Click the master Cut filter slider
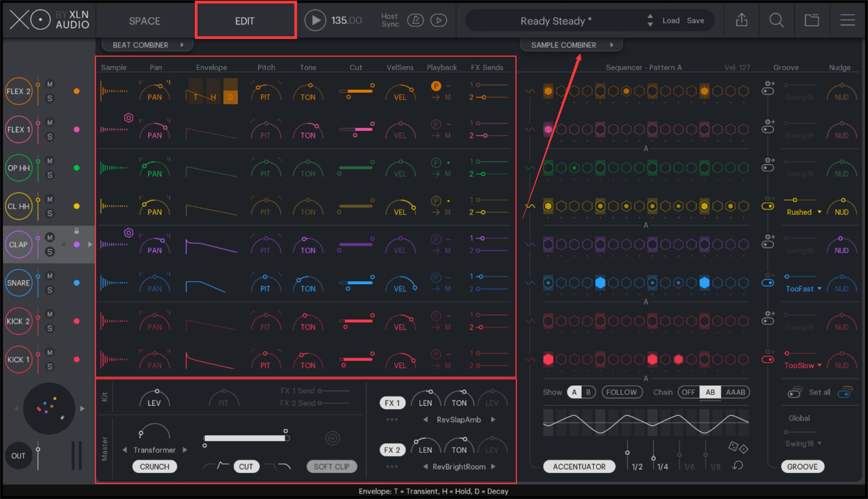The height and width of the screenshot is (499, 868). pyautogui.click(x=246, y=438)
